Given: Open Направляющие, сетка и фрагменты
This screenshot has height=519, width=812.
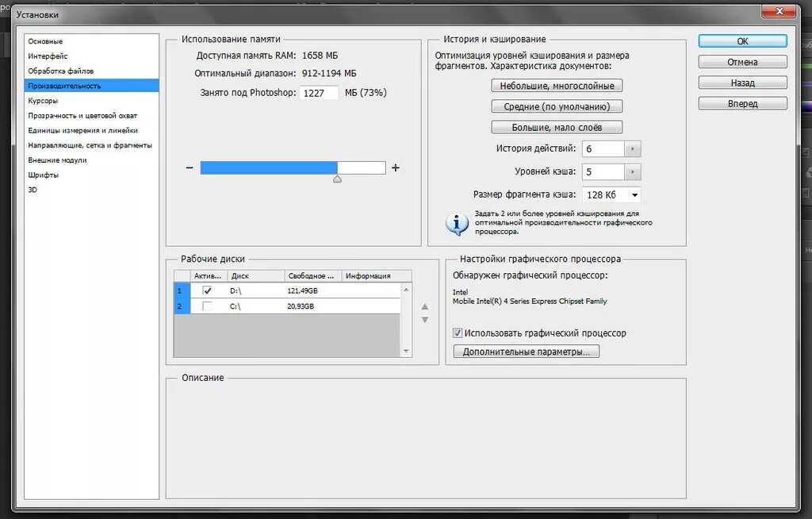Looking at the screenshot, I should (90, 145).
